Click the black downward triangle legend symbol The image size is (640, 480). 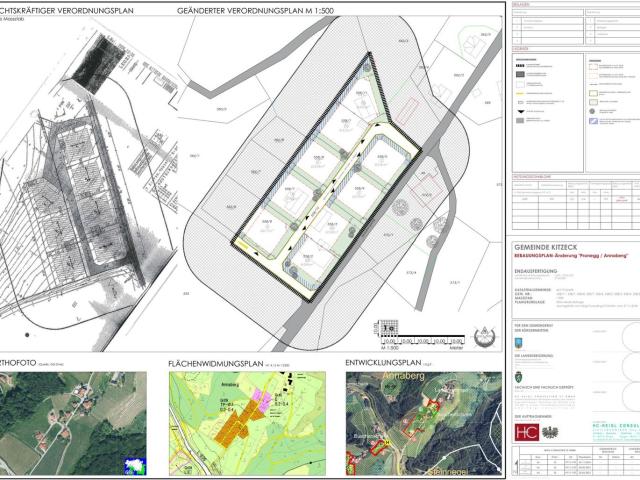click(x=520, y=111)
